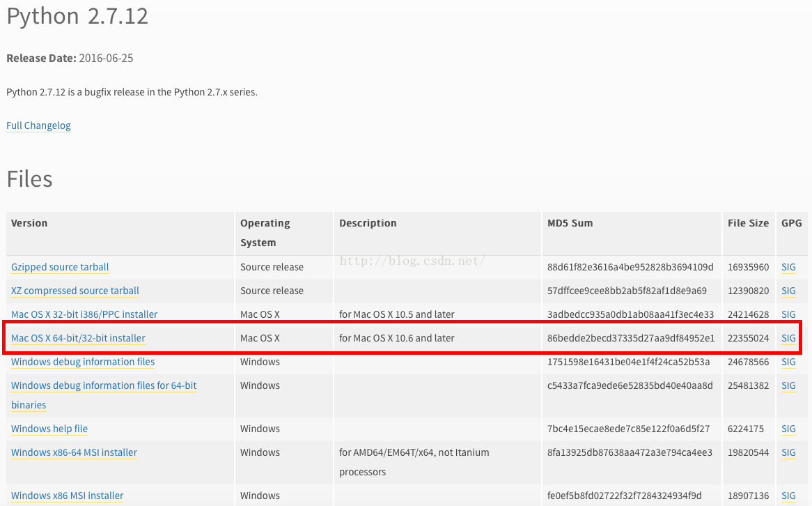Open SIG link for Windows help file

tap(788, 429)
